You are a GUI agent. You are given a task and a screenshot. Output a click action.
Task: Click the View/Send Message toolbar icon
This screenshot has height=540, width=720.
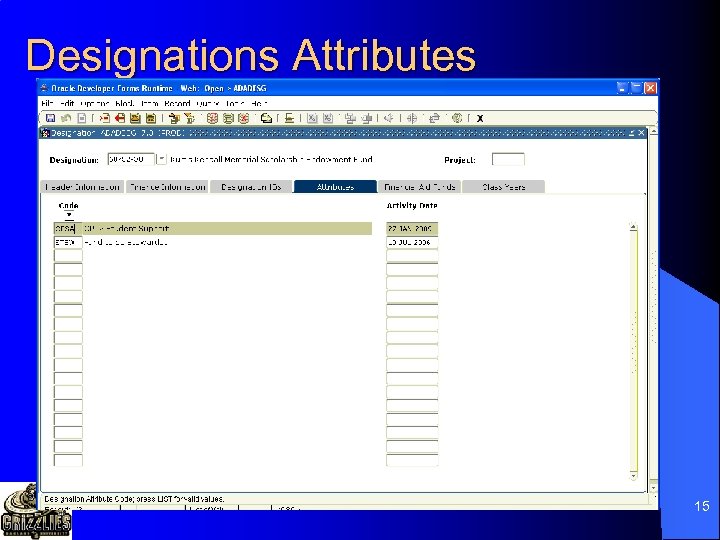click(x=266, y=118)
